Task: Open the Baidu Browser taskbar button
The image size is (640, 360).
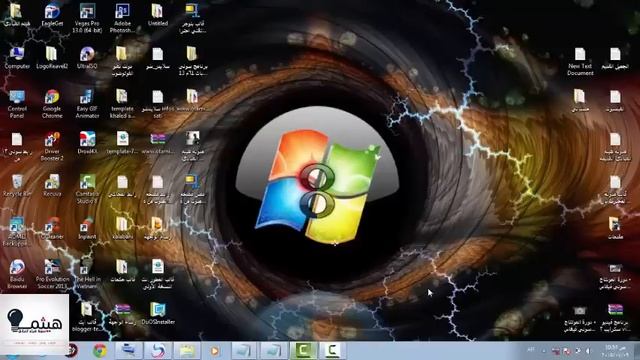Action: click(158, 351)
